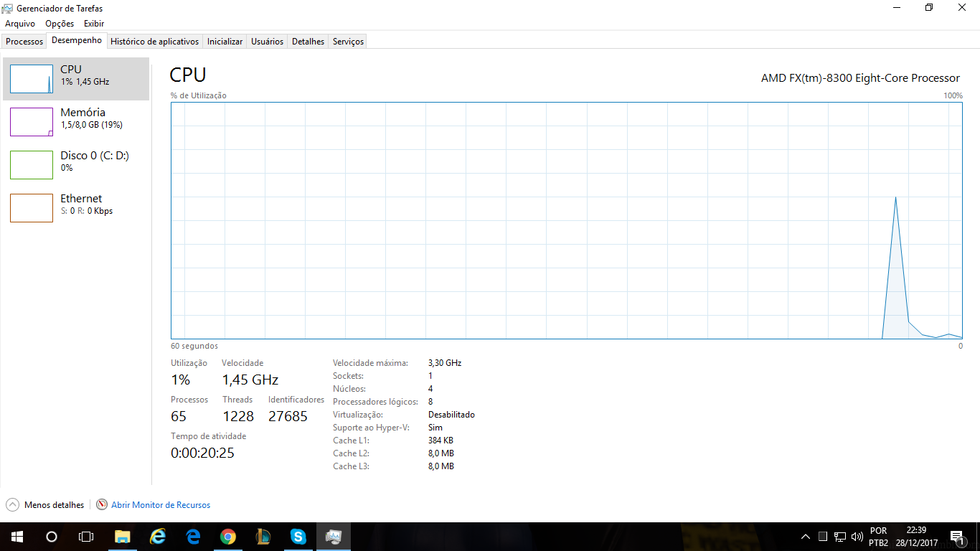Open the Arquivo menu

click(x=20, y=24)
